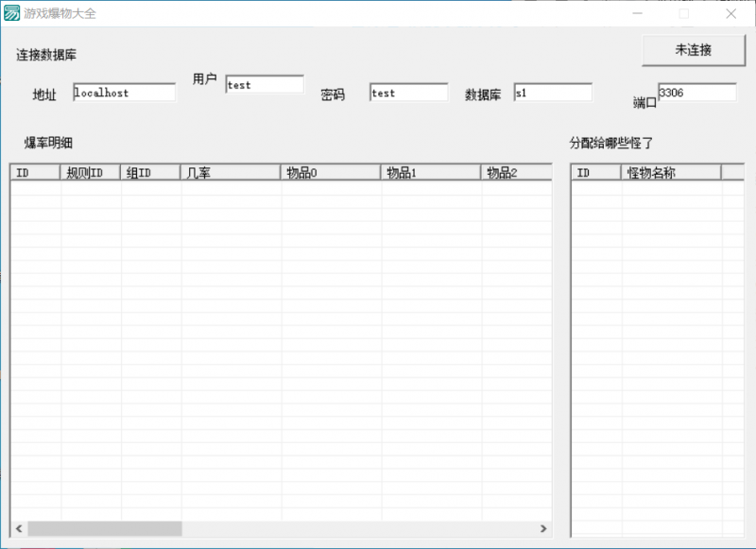This screenshot has height=549, width=756.
Task: Click the right arrow of the horizontal scrollbar
Action: click(x=543, y=529)
